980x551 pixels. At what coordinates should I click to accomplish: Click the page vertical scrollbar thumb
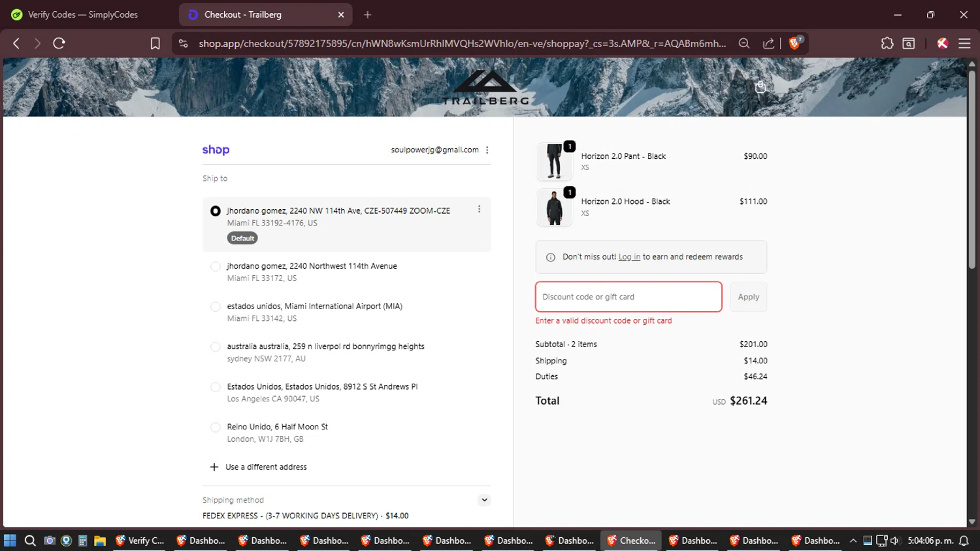tap(972, 169)
